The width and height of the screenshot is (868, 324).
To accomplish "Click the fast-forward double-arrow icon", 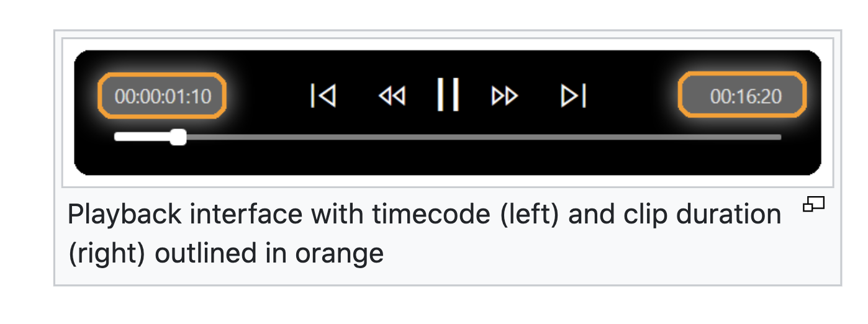I will 504,96.
